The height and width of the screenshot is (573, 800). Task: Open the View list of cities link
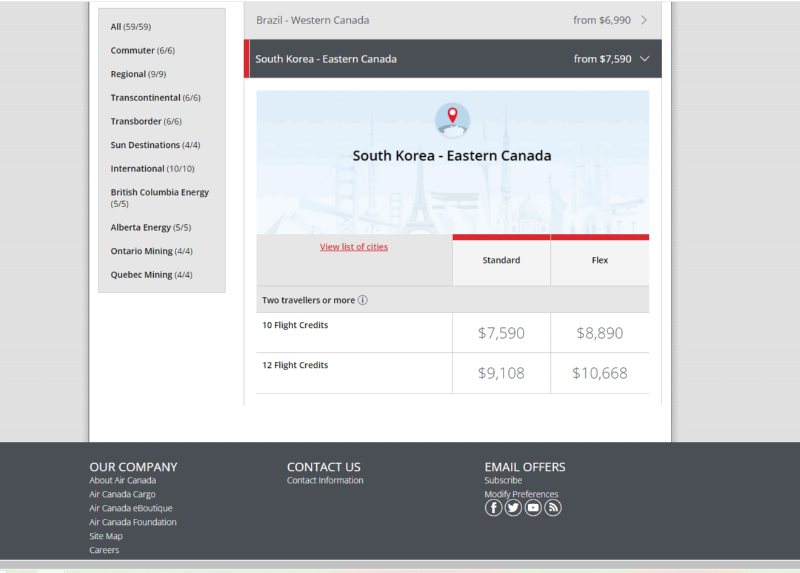[x=354, y=247]
